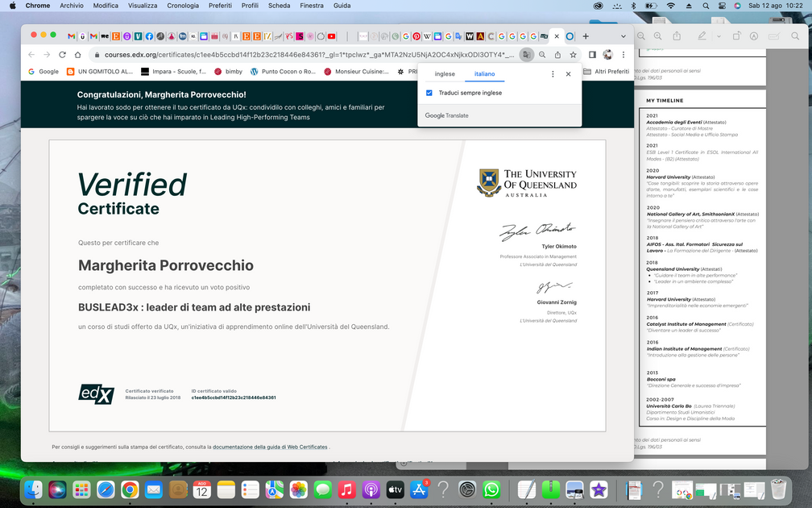Open WhatsApp from the Dock
Image resolution: width=812 pixels, height=508 pixels.
(x=491, y=489)
